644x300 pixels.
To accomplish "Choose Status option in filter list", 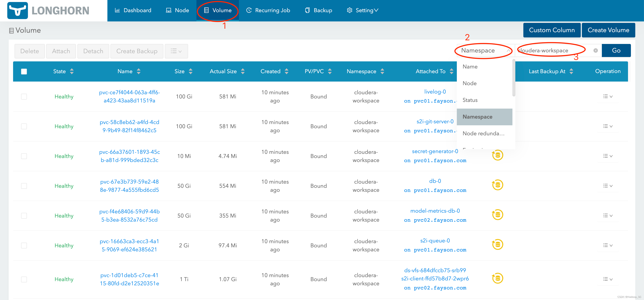I will (x=470, y=100).
